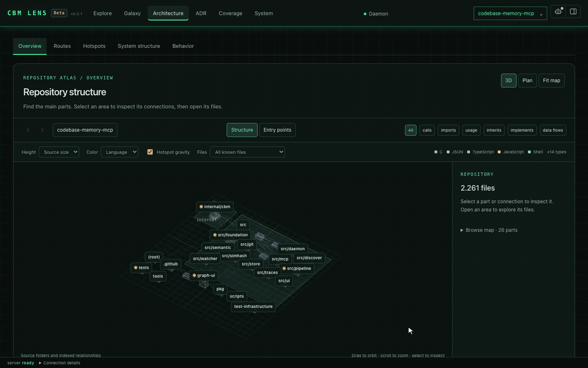Viewport: 588px width, 368px height.
Task: Click the tests hotspot dot
Action: pyautogui.click(x=136, y=268)
